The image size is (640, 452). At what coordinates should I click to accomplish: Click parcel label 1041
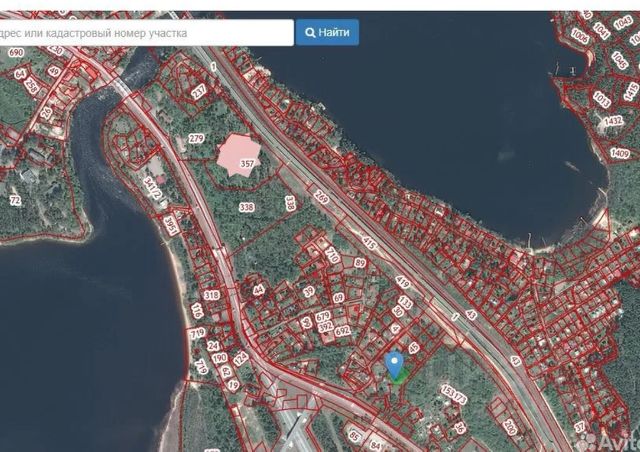pyautogui.click(x=601, y=30)
